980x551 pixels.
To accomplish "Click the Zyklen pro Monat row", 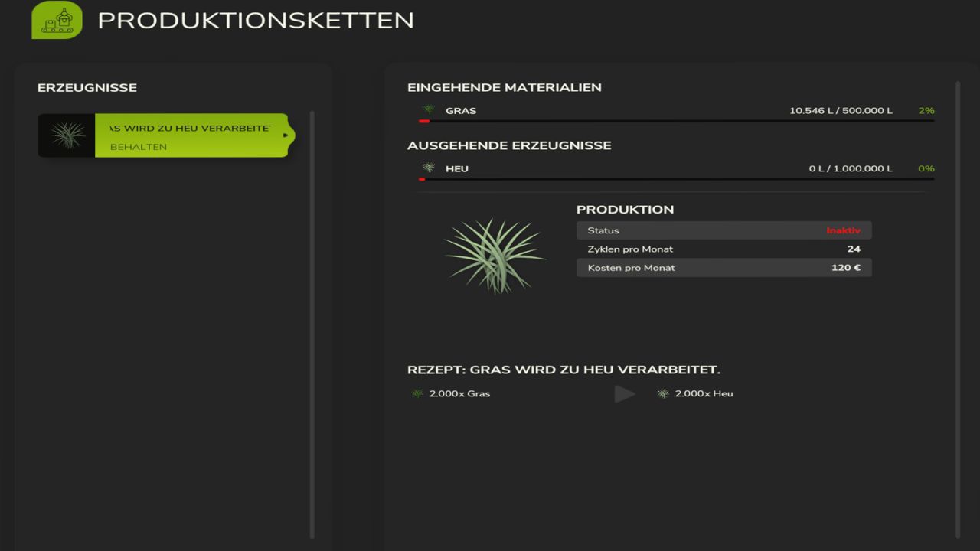I will coord(724,249).
